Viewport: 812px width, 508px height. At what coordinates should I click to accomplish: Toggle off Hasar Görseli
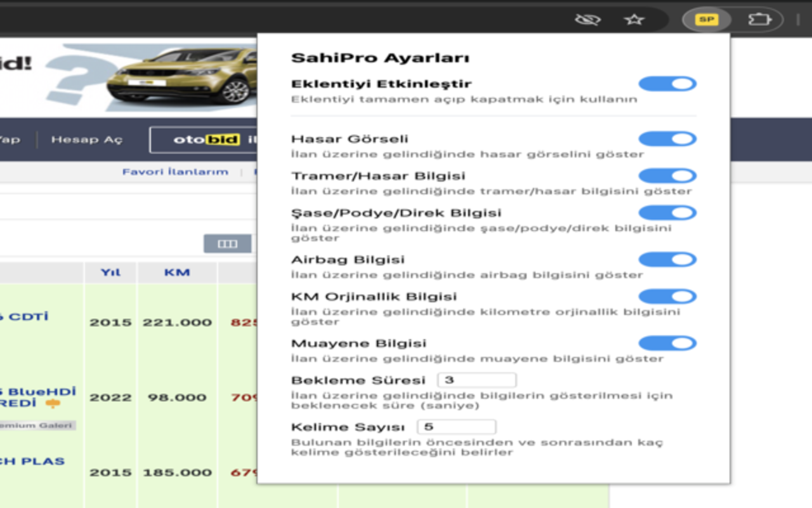point(667,138)
